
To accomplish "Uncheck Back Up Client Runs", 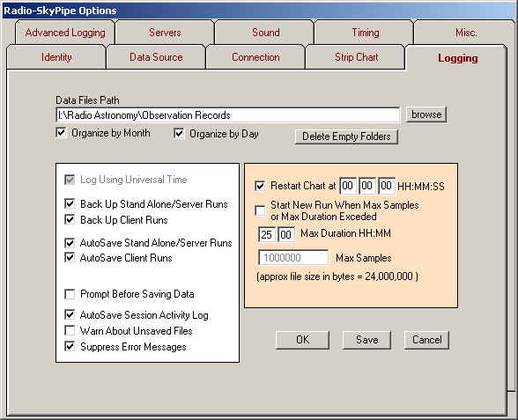I will point(70,219).
